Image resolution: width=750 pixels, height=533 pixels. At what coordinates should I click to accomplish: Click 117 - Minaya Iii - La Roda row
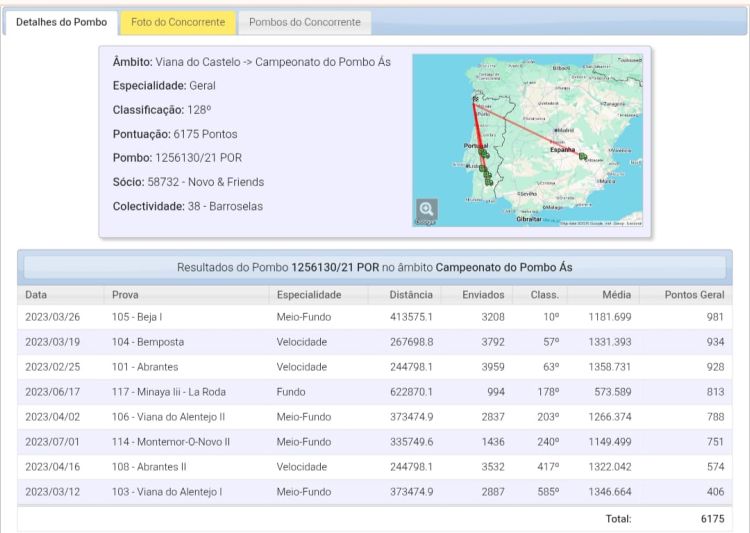(168, 393)
